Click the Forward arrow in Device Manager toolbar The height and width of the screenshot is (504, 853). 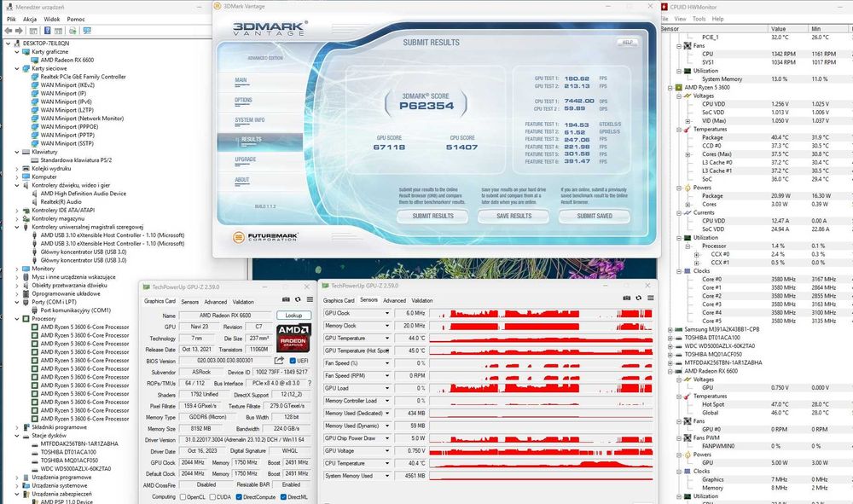click(19, 31)
